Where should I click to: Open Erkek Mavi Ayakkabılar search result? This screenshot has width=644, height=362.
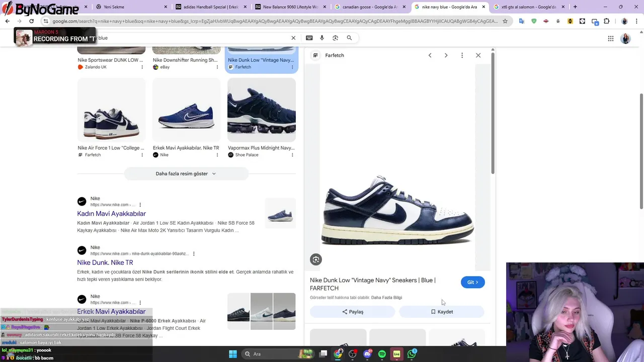tap(111, 311)
